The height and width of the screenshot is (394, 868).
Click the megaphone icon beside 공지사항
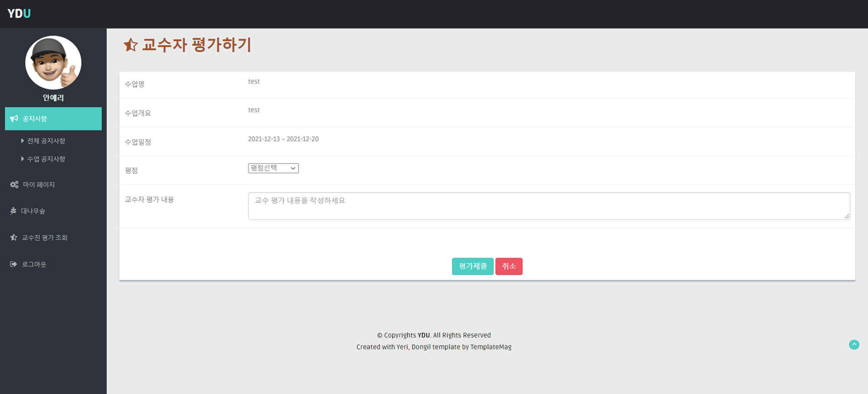pyautogui.click(x=14, y=119)
